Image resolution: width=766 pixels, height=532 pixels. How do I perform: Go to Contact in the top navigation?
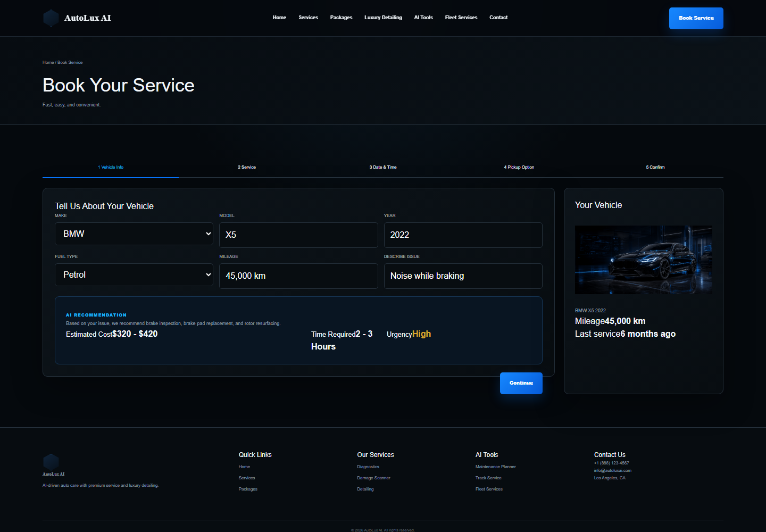point(498,18)
